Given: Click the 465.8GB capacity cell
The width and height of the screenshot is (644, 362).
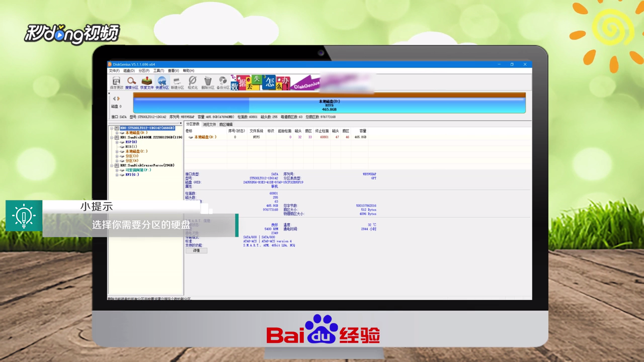Looking at the screenshot, I should (x=360, y=137).
